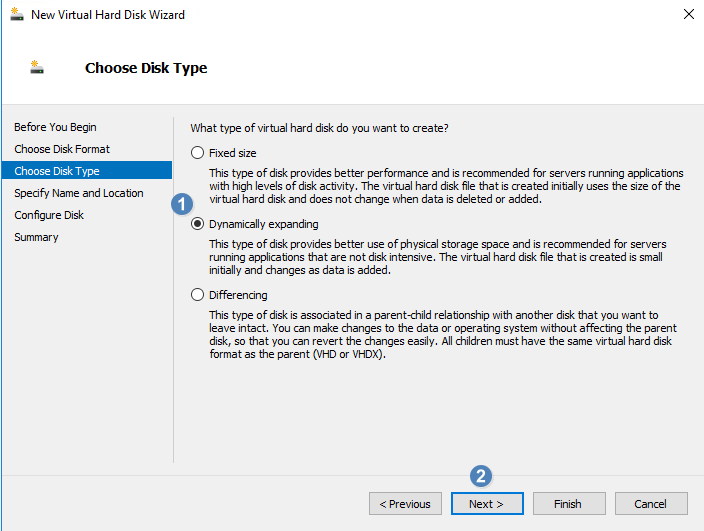Cancel the wizard
Viewport: 704px width, 531px height.
click(x=651, y=504)
